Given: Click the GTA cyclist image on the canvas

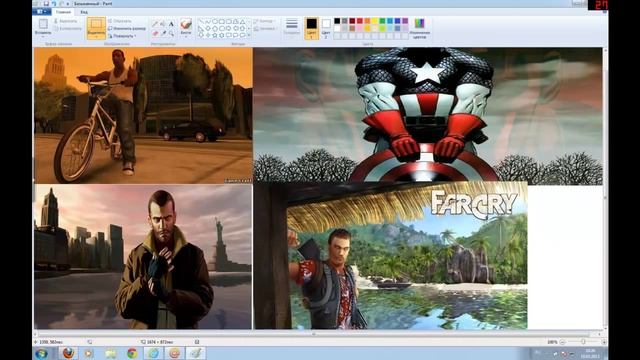Looking at the screenshot, I should [143, 115].
